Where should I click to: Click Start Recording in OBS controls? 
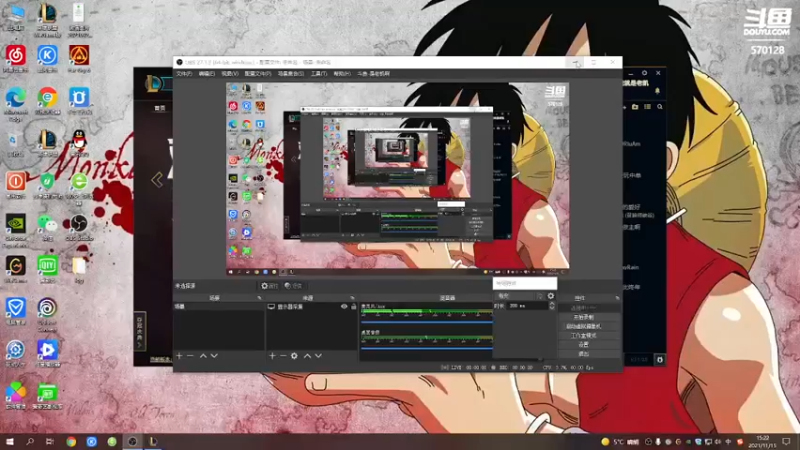(583, 317)
